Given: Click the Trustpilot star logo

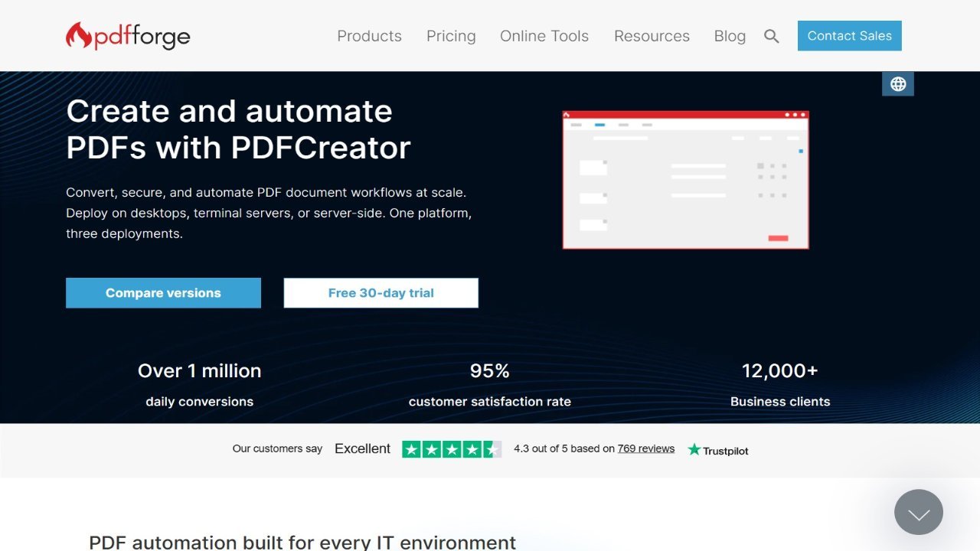Looking at the screenshot, I should point(717,450).
